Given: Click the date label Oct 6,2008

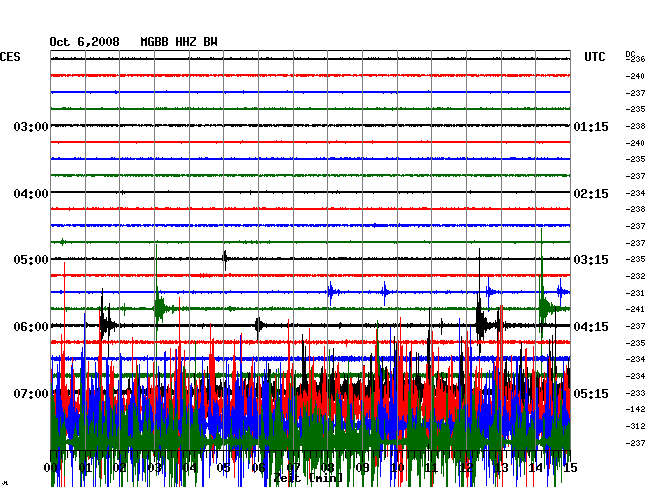Looking at the screenshot, I should (x=85, y=42).
